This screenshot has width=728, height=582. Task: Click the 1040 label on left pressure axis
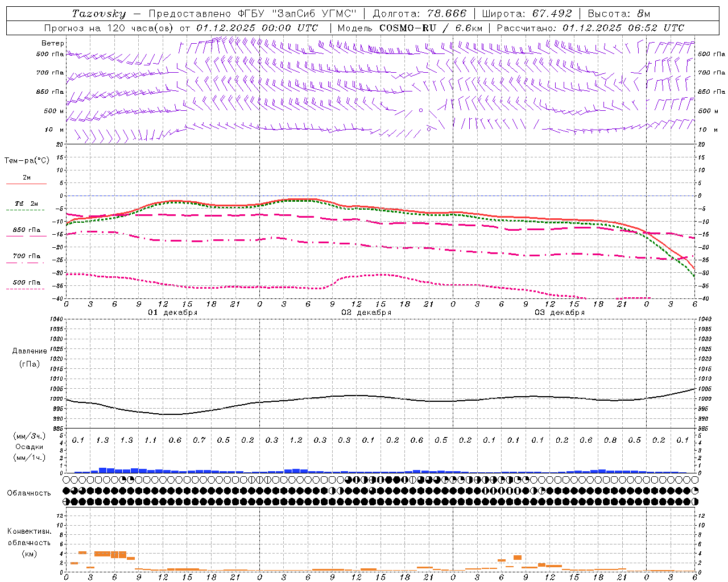[57, 319]
